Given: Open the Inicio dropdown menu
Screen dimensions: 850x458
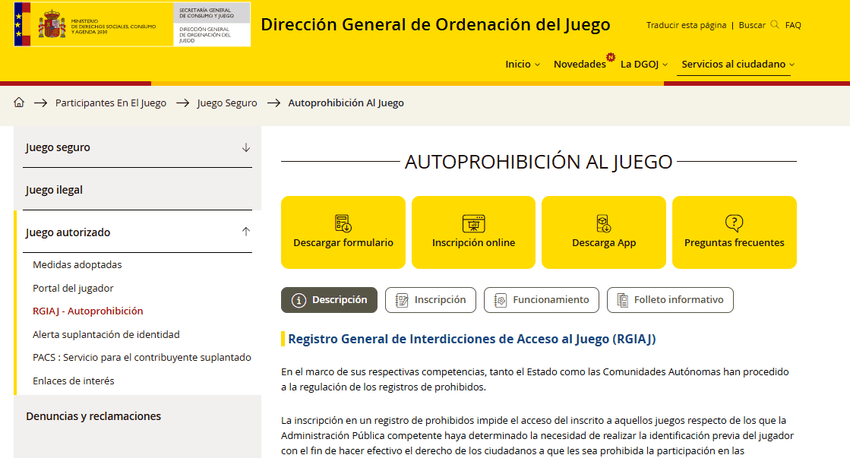Looking at the screenshot, I should tap(522, 64).
